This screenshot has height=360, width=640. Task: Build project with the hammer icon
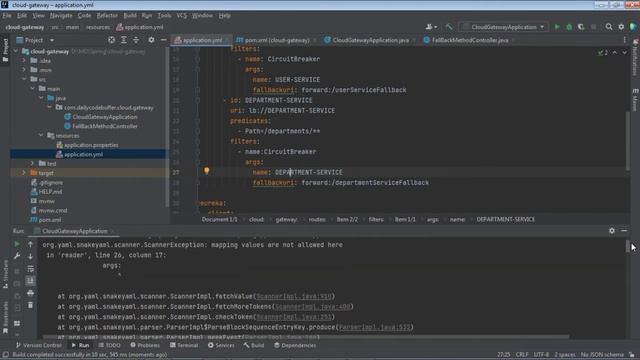[x=449, y=27]
